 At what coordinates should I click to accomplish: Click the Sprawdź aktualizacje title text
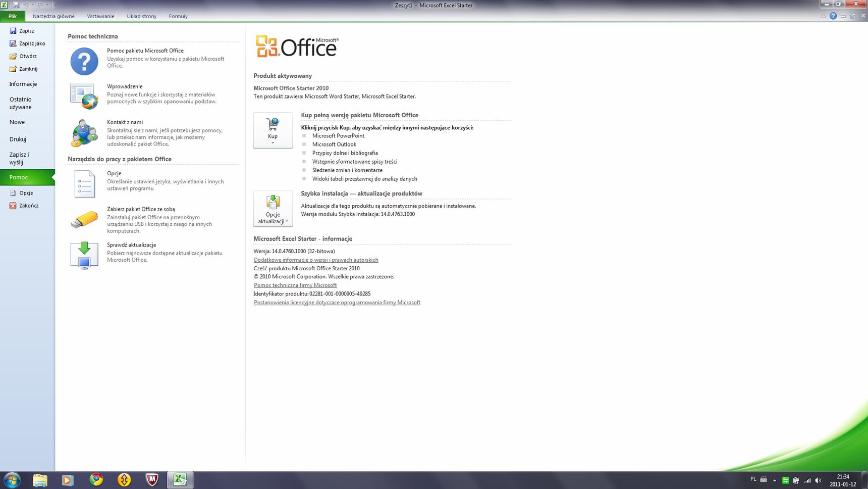click(x=131, y=245)
